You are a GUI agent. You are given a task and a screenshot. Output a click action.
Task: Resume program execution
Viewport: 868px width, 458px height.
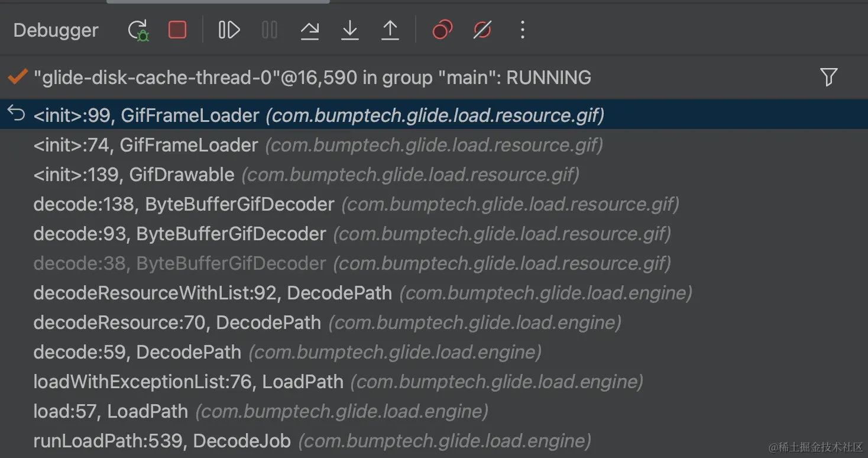pos(229,30)
